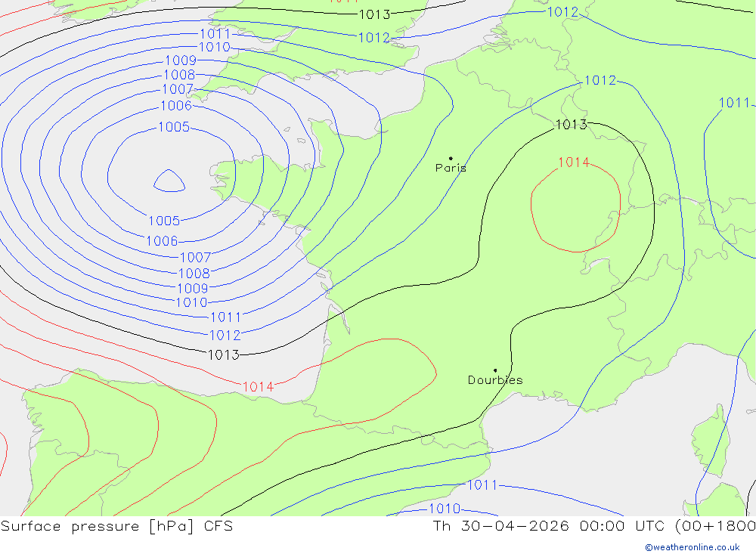Image resolution: width=756 pixels, height=554 pixels.
Task: Click the weatheronline.co.uk copyright link
Action: click(x=692, y=547)
